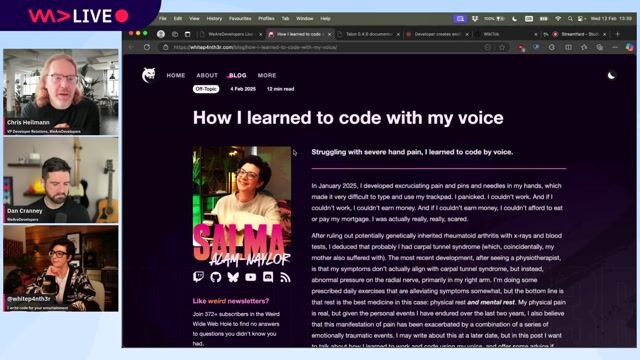
Task: Click the red extension icon in toolbar
Action: (521, 48)
